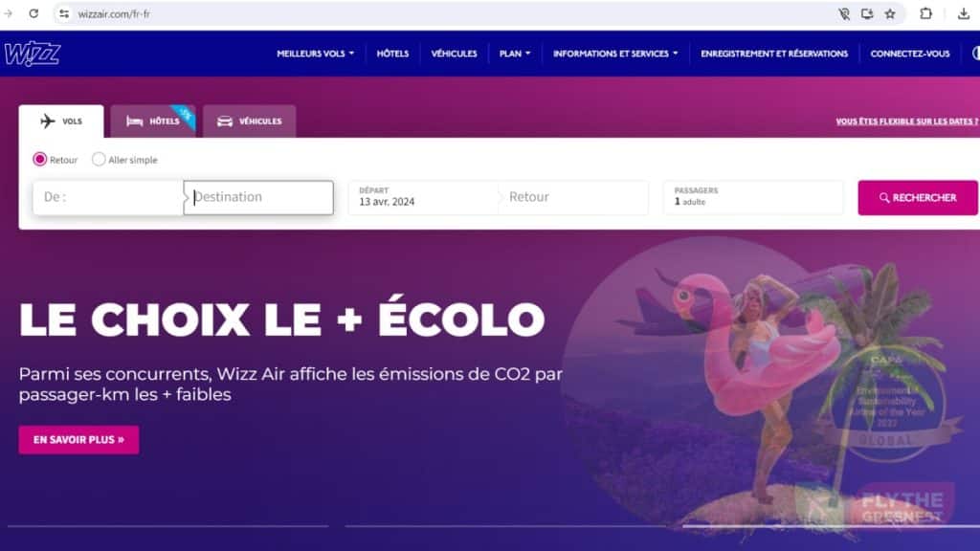This screenshot has height=551, width=980.
Task: Switch to the Hôtels search tab
Action: 153,121
